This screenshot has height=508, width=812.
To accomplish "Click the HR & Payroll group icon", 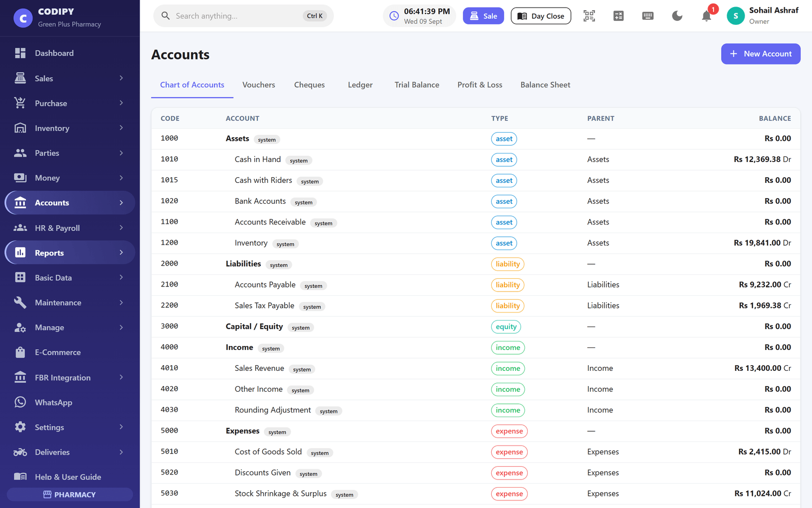I will pos(20,228).
